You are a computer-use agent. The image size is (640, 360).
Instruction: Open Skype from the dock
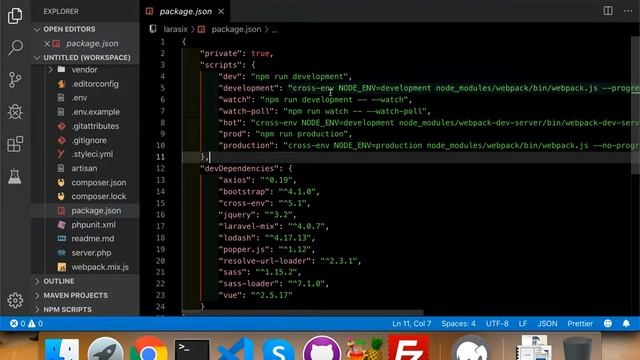point(278,349)
